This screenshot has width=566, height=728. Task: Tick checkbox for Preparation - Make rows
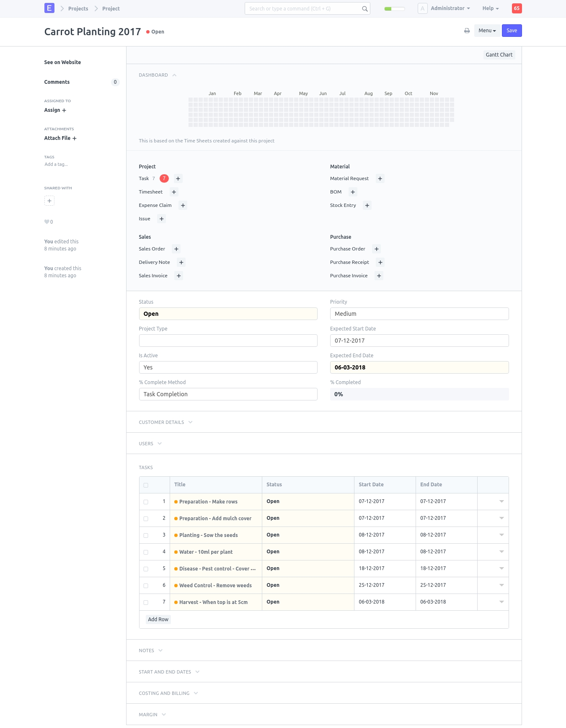[x=146, y=502]
